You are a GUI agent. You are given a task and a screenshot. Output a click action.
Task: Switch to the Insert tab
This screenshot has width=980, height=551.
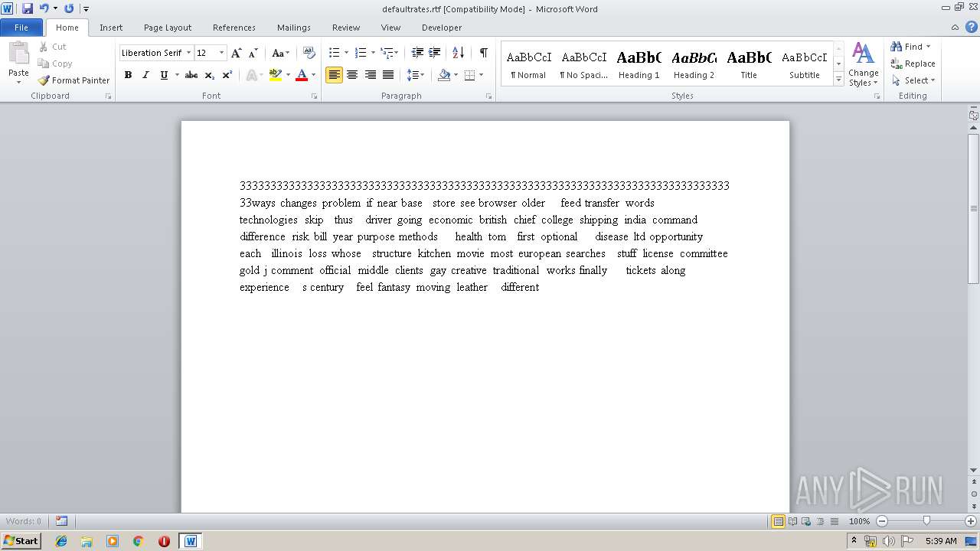tap(111, 28)
